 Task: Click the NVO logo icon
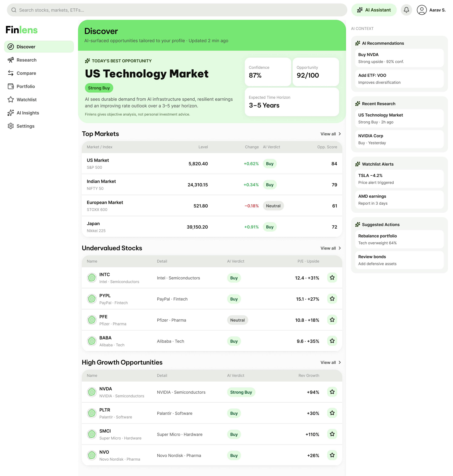tap(92, 456)
